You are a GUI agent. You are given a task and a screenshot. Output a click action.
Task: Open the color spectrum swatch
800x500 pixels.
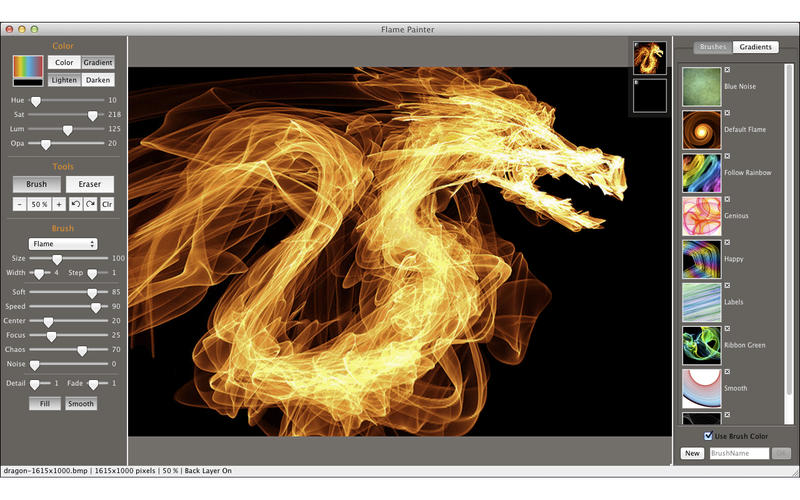pos(27,69)
